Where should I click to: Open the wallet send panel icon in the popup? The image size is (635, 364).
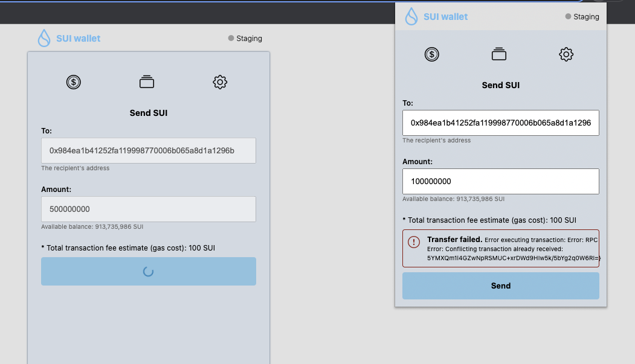(x=499, y=54)
